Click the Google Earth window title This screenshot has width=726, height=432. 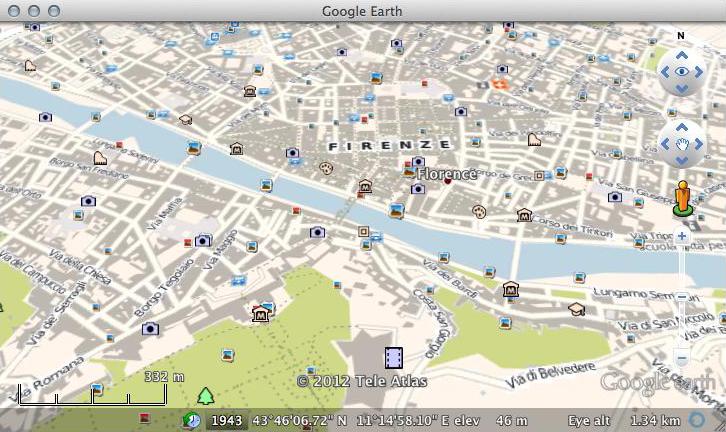(362, 11)
